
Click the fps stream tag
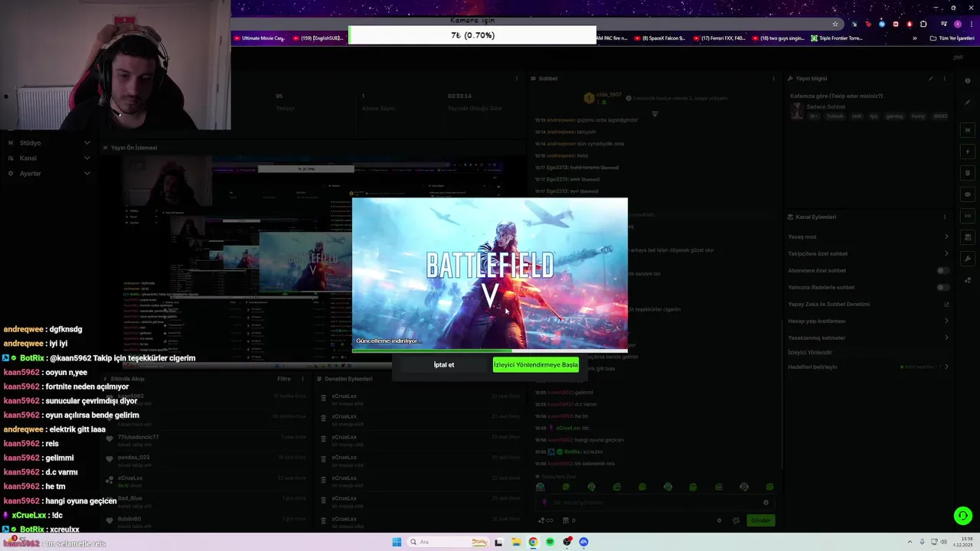pyautogui.click(x=874, y=116)
